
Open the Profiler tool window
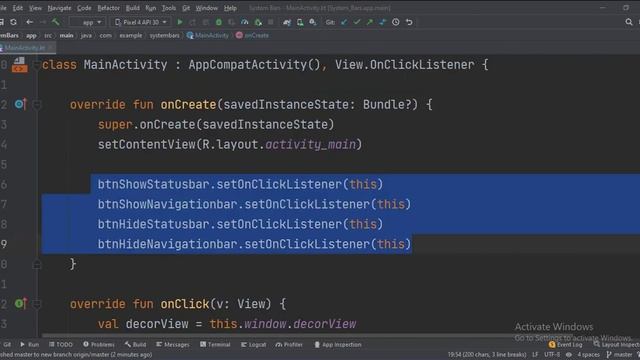pos(289,344)
